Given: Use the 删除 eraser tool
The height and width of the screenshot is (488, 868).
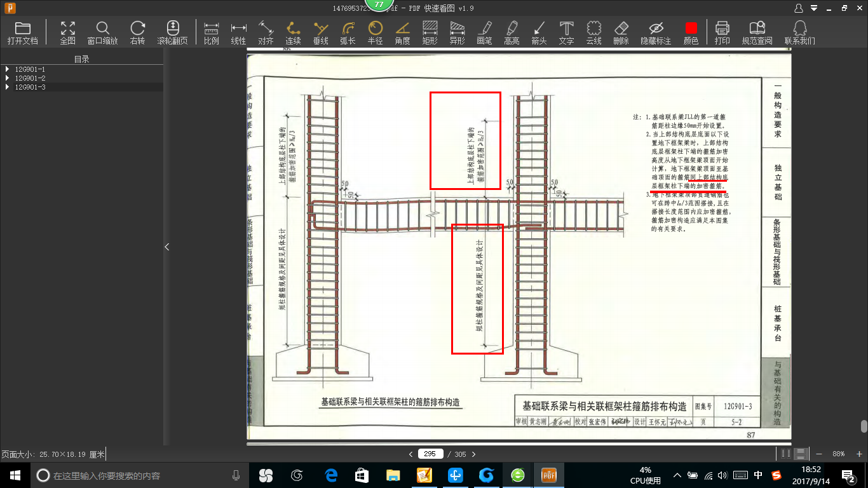Looking at the screenshot, I should (x=621, y=32).
